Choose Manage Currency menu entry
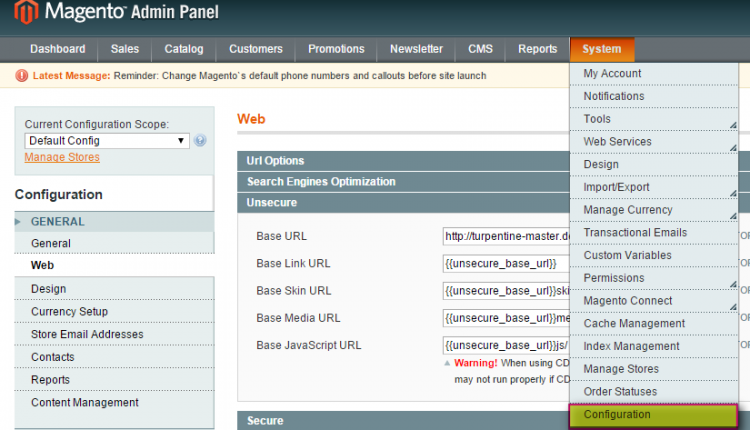 [654, 210]
